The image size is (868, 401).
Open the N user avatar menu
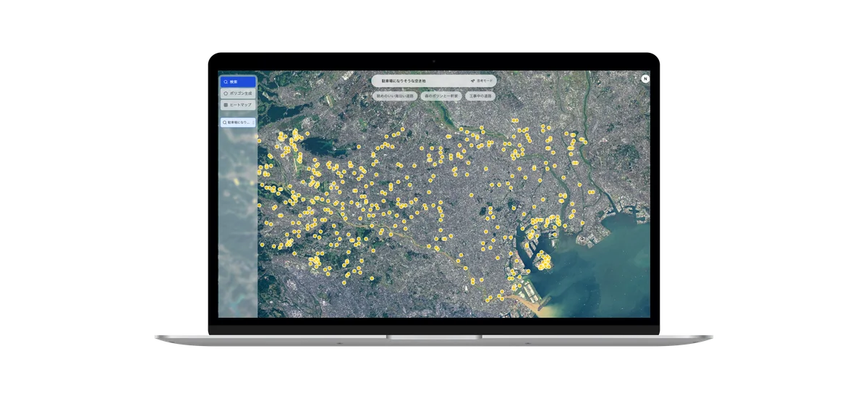644,79
